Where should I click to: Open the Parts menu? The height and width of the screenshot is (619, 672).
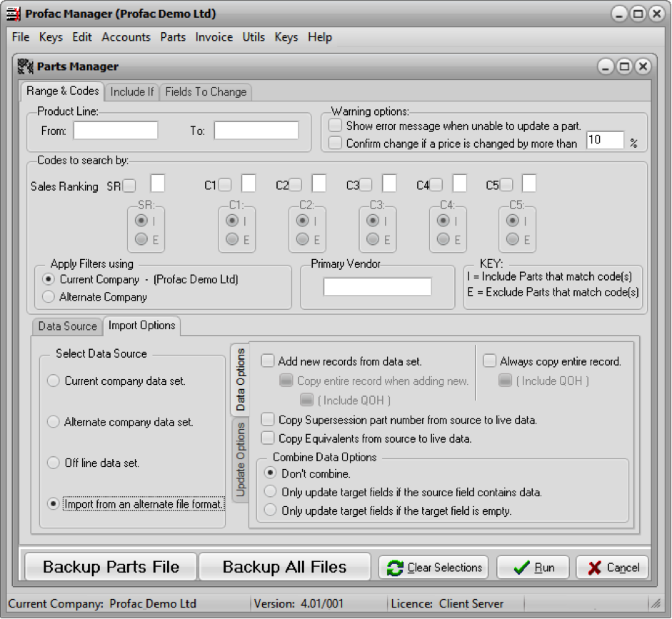(x=173, y=37)
